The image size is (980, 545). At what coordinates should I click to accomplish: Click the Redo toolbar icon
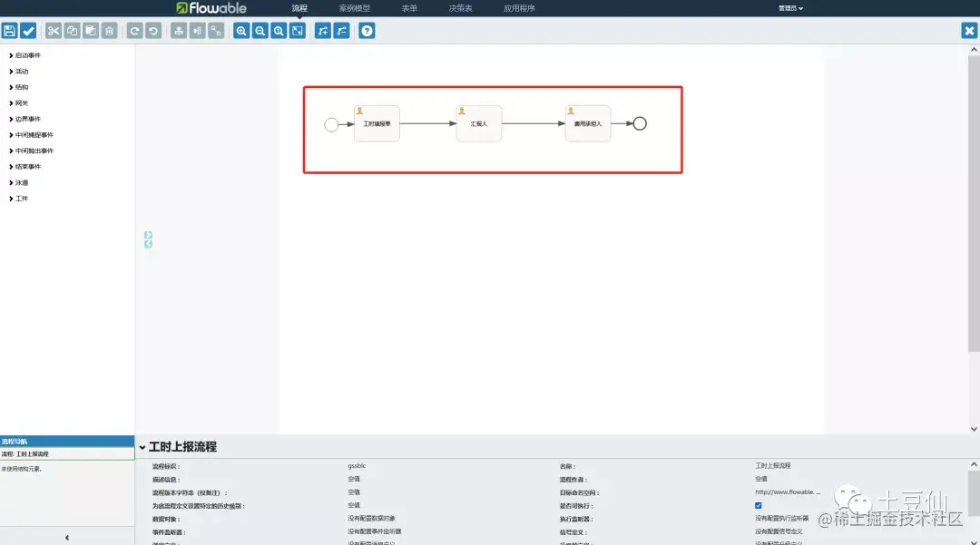click(134, 31)
